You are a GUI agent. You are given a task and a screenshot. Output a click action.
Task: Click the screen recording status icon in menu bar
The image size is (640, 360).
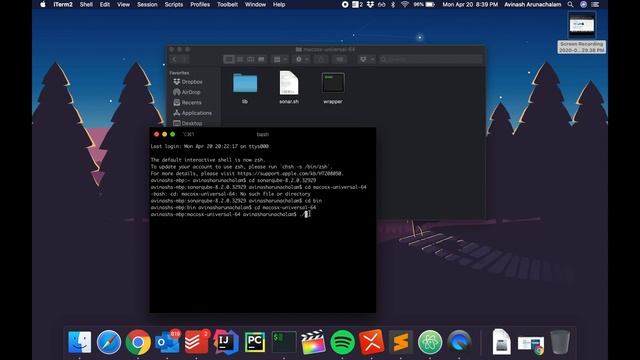click(x=345, y=4)
